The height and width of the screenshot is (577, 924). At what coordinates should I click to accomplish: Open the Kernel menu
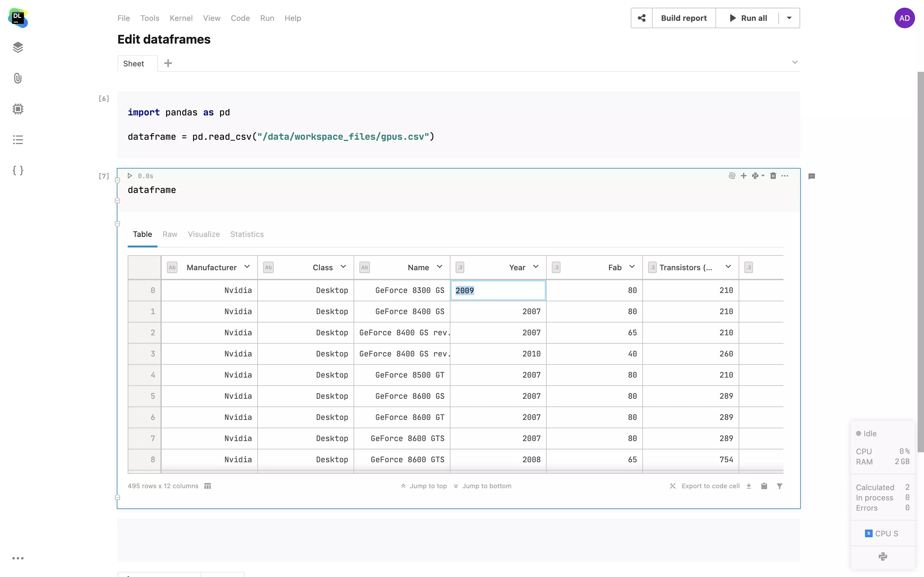[x=181, y=18]
